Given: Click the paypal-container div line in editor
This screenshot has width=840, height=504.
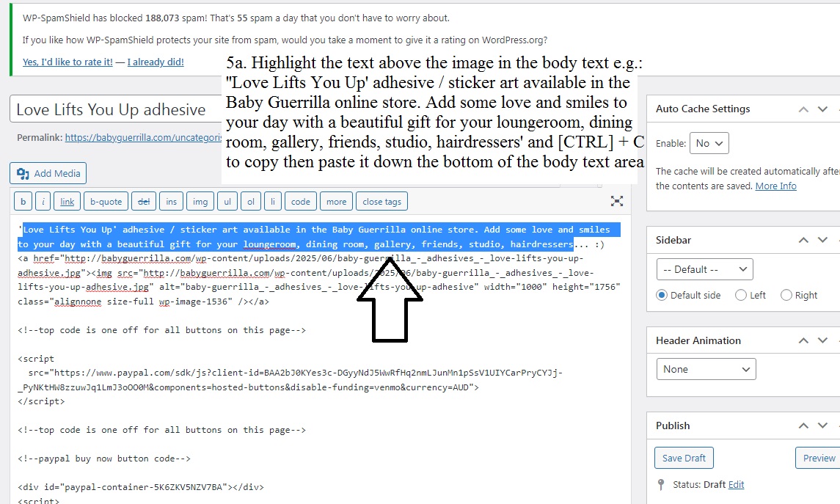Looking at the screenshot, I should (x=141, y=487).
